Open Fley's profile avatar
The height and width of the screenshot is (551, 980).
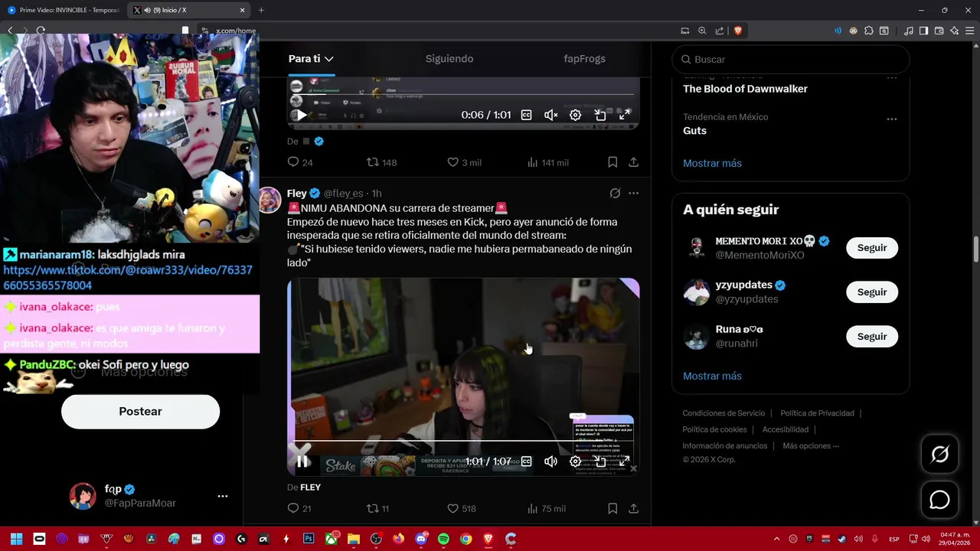click(x=269, y=201)
